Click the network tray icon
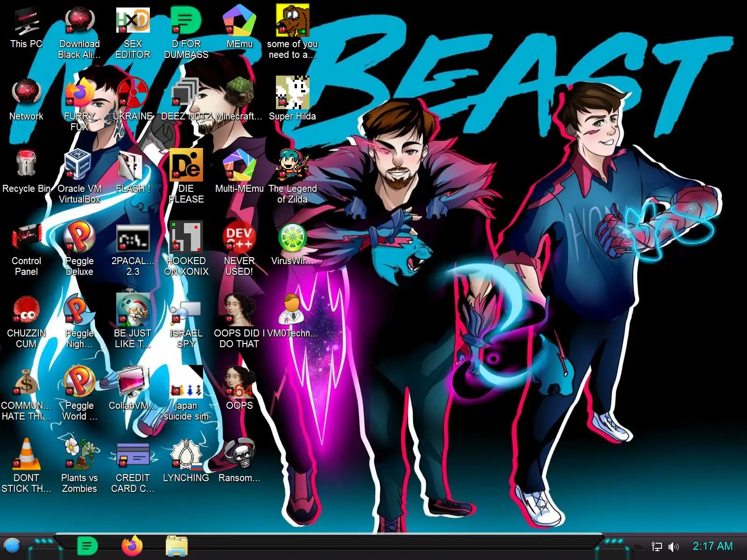The width and height of the screenshot is (747, 560). coord(657,547)
